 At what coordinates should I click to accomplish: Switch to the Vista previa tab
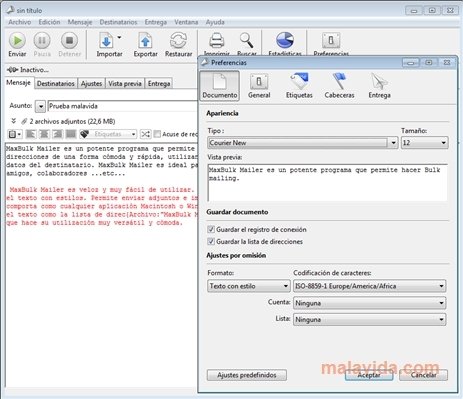pyautogui.click(x=125, y=83)
